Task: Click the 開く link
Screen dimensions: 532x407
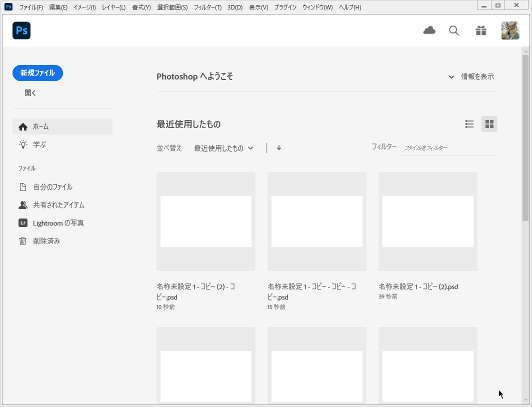Action: tap(30, 92)
